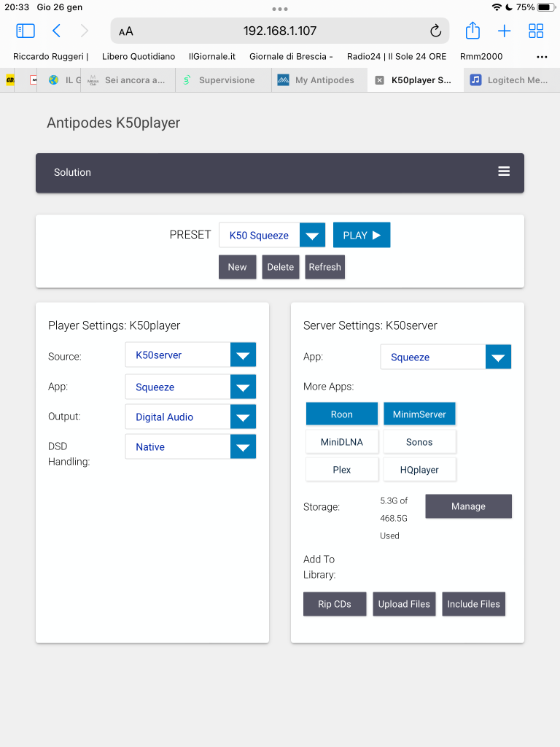
Task: Open a new tab with plus
Action: (x=505, y=31)
